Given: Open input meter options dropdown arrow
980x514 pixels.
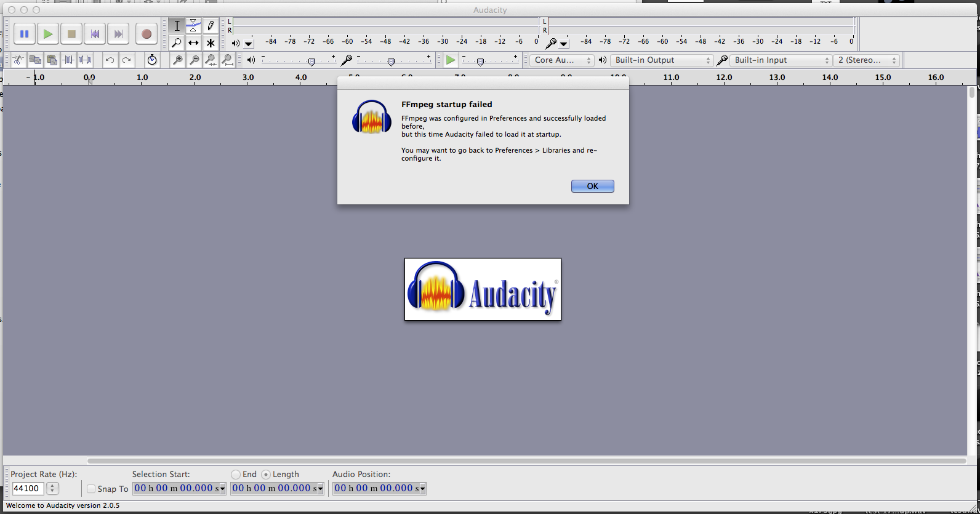Looking at the screenshot, I should tap(564, 44).
